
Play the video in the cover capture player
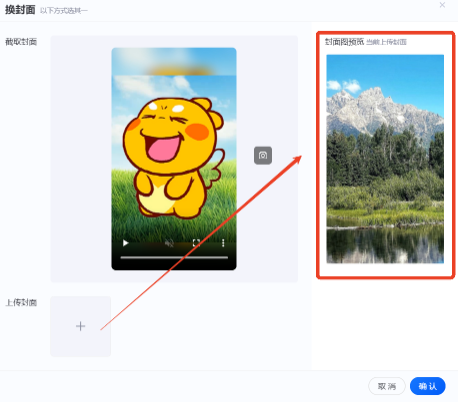(x=126, y=243)
